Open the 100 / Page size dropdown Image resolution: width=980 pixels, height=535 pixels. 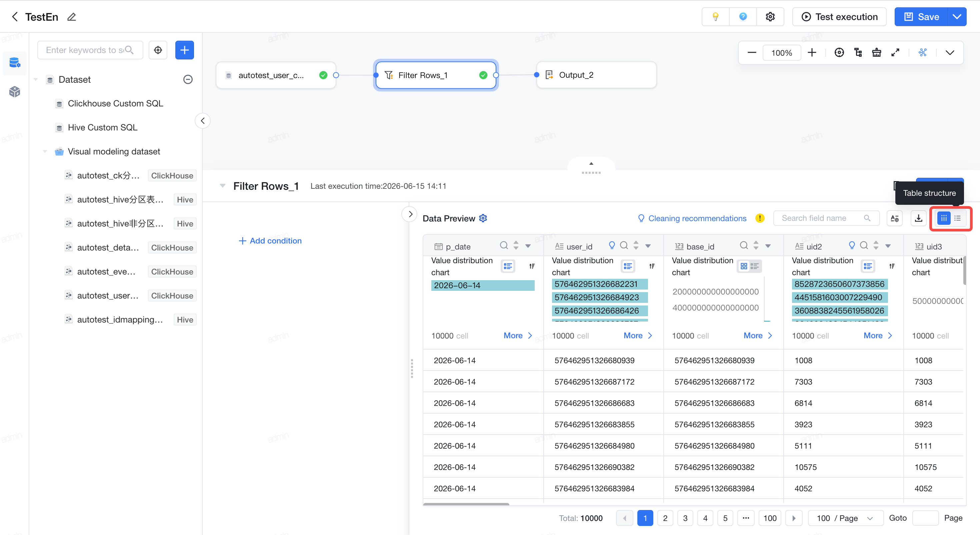click(x=845, y=518)
